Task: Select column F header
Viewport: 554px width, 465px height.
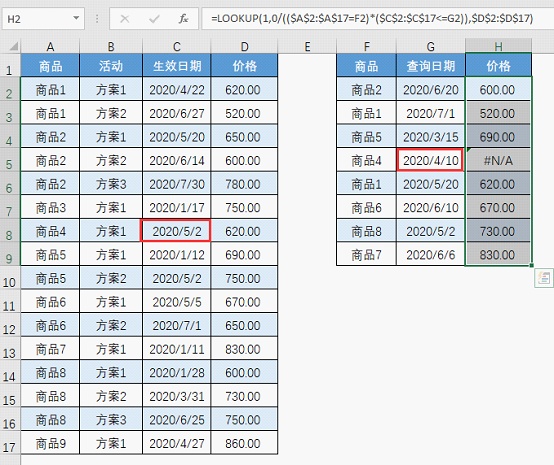Action: click(x=367, y=46)
